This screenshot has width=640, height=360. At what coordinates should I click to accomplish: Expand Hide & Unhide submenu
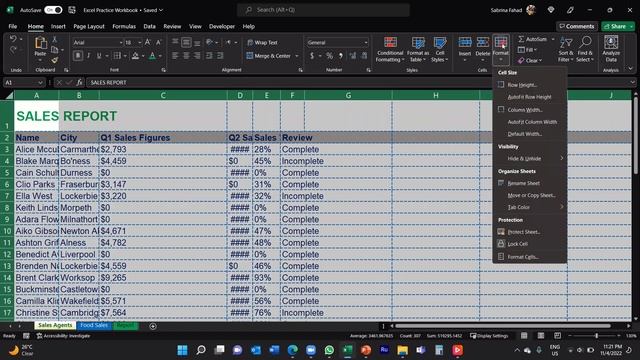point(530,158)
